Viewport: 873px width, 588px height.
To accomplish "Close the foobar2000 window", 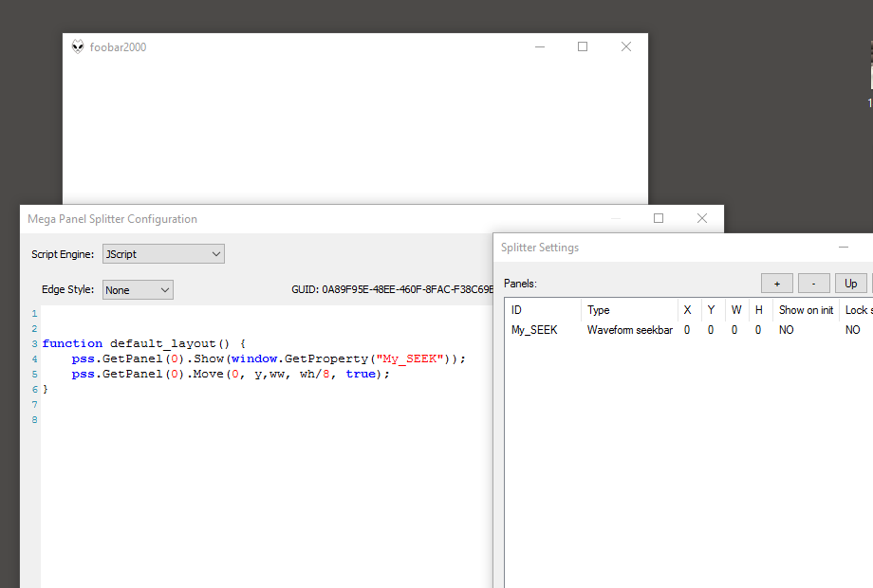I will (626, 46).
